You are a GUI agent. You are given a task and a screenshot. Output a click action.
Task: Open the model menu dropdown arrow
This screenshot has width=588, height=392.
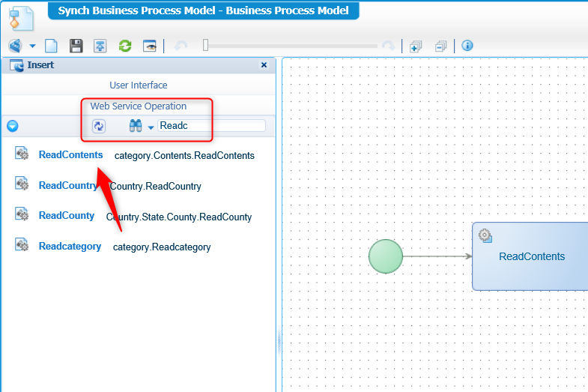(32, 46)
